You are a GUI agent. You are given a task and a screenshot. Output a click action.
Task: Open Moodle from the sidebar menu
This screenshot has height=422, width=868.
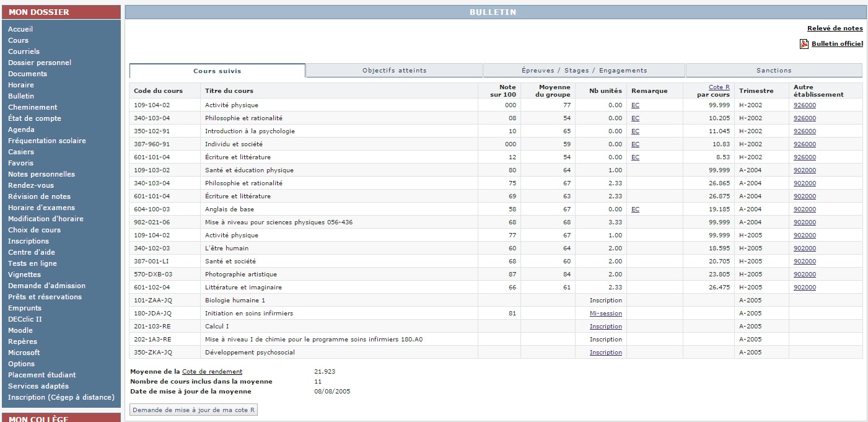20,330
